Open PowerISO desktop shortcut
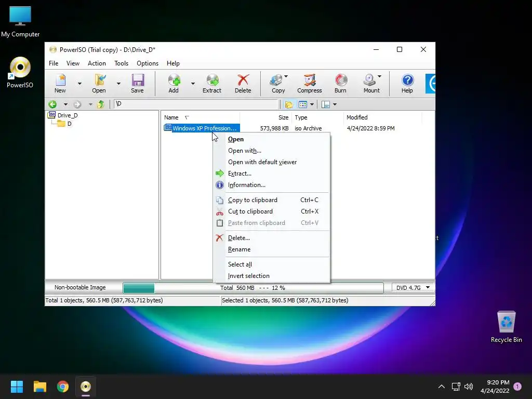This screenshot has width=532, height=399. pyautogui.click(x=20, y=72)
